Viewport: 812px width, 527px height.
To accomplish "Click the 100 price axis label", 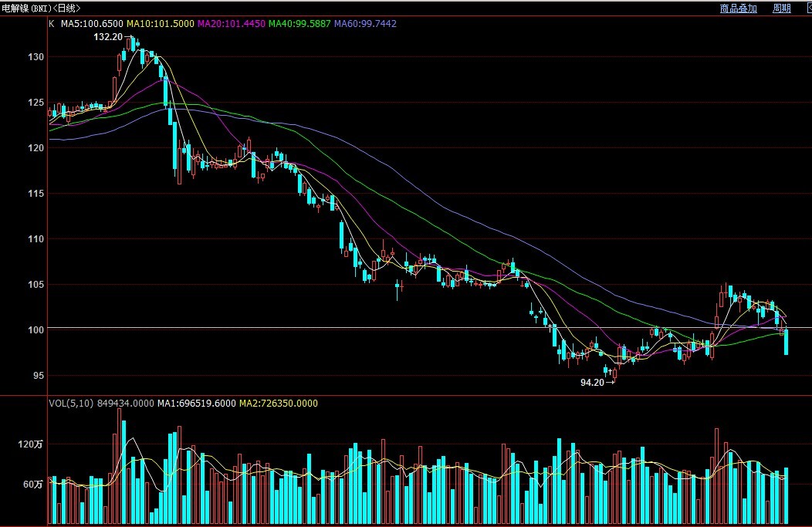I will coord(36,330).
